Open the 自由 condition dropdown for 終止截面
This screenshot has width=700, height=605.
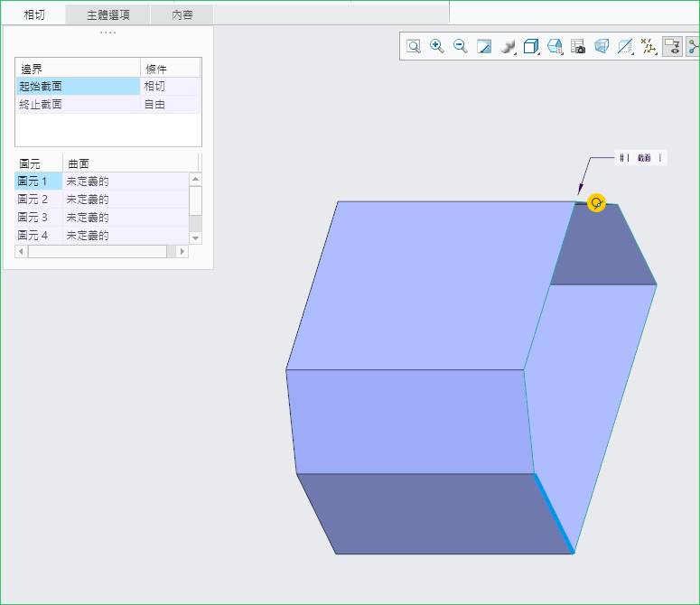point(170,105)
